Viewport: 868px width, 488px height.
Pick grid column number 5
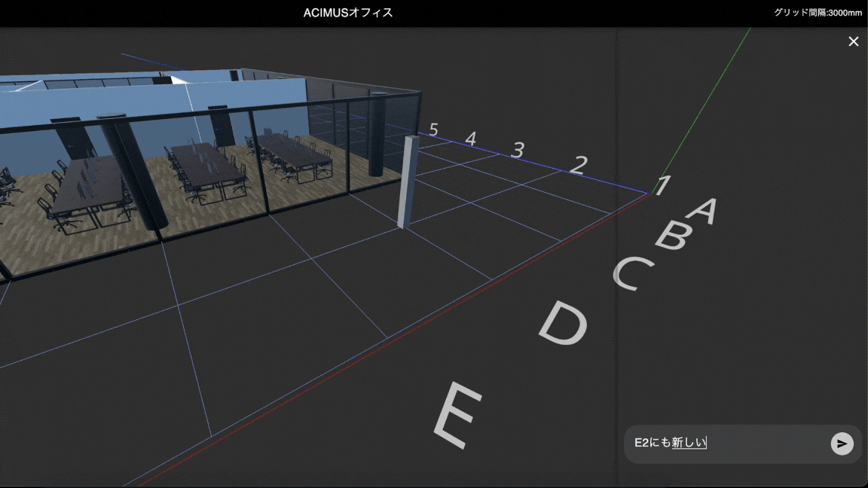tap(433, 130)
